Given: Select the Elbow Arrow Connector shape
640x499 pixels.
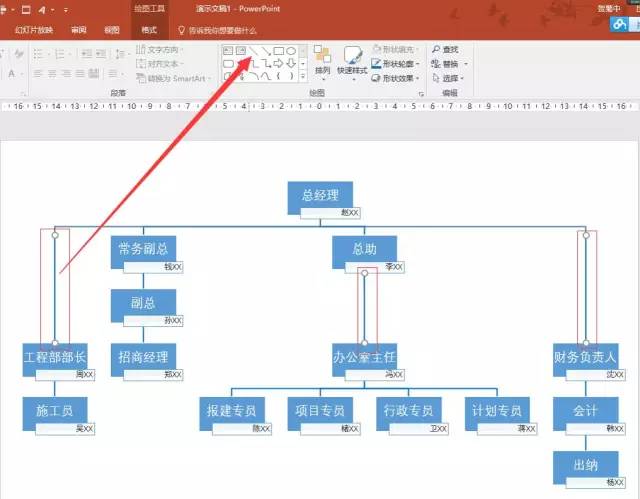Looking at the screenshot, I should point(266,64).
